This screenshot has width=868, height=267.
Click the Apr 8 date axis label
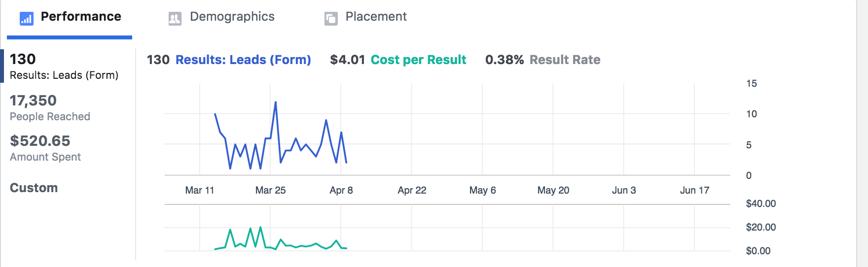[x=341, y=190]
